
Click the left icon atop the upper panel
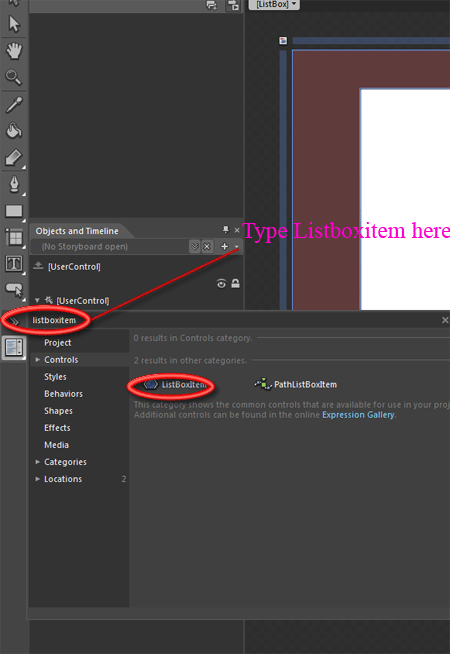pyautogui.click(x=212, y=5)
